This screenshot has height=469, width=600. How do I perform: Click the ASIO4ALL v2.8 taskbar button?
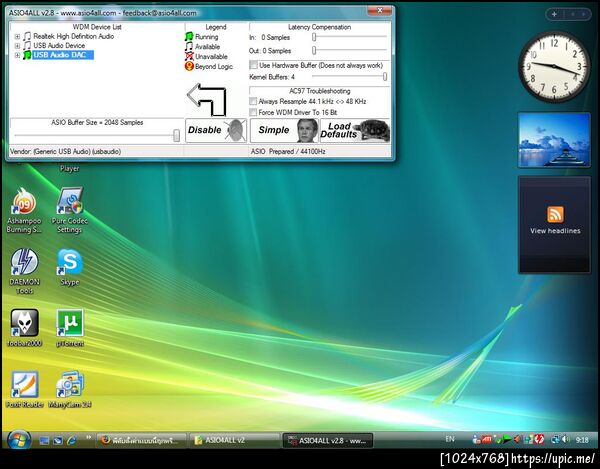pos(328,440)
